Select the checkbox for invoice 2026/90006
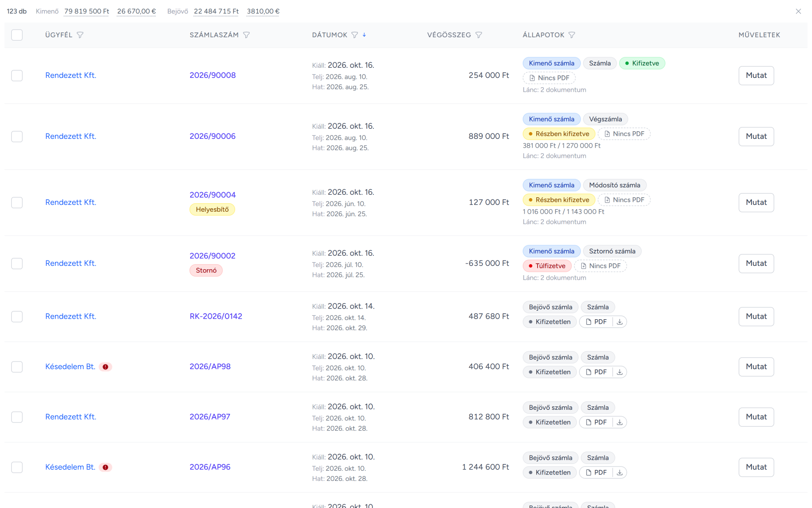The image size is (812, 508). tap(17, 137)
